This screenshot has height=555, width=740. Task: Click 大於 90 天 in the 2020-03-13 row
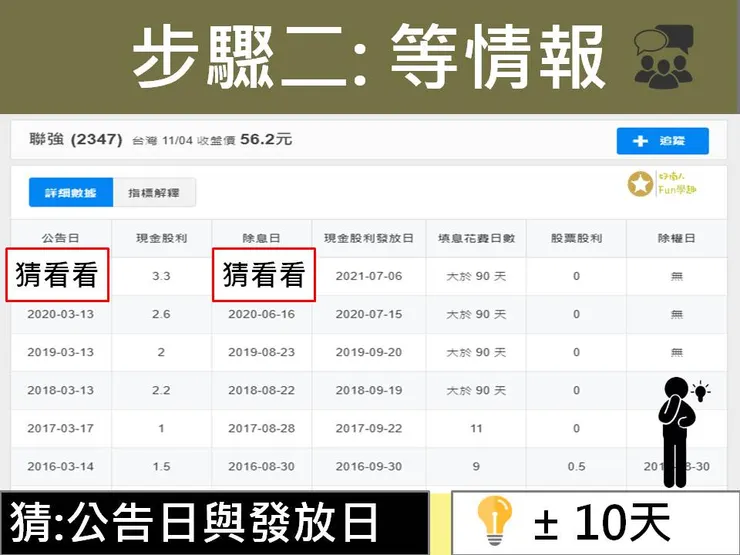tap(476, 314)
